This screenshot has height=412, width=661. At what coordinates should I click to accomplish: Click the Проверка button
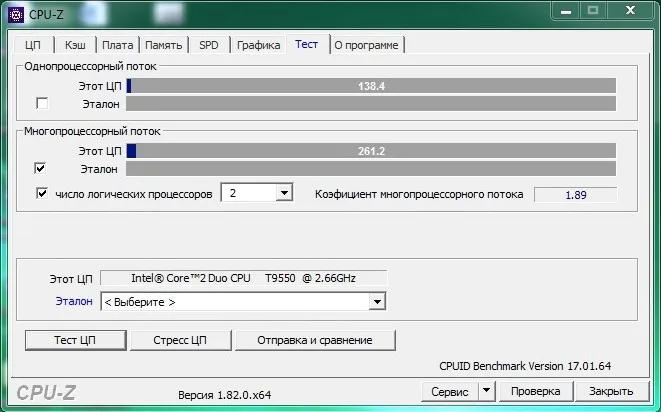tap(535, 391)
